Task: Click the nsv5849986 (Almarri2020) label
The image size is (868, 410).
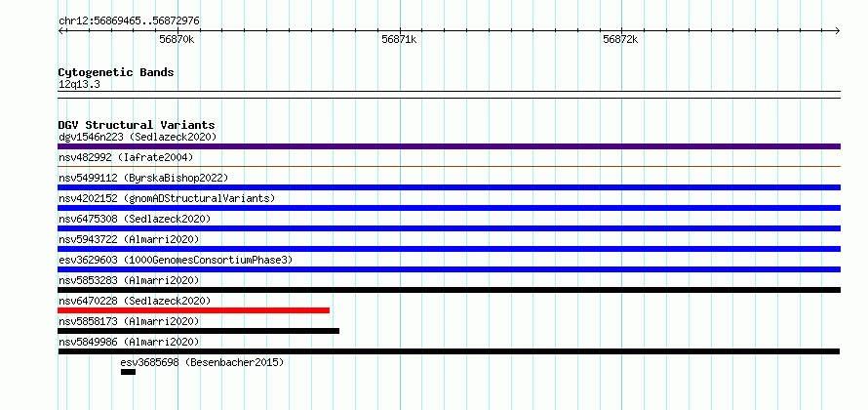Action: coord(129,342)
